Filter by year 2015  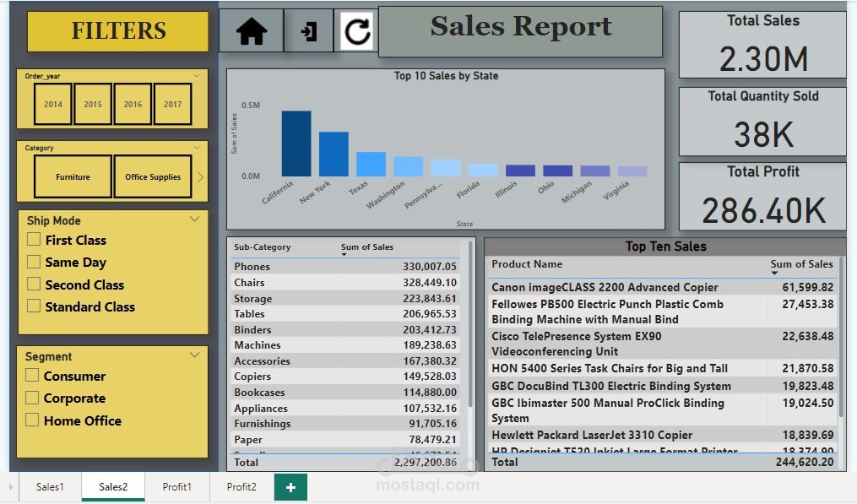click(x=93, y=104)
